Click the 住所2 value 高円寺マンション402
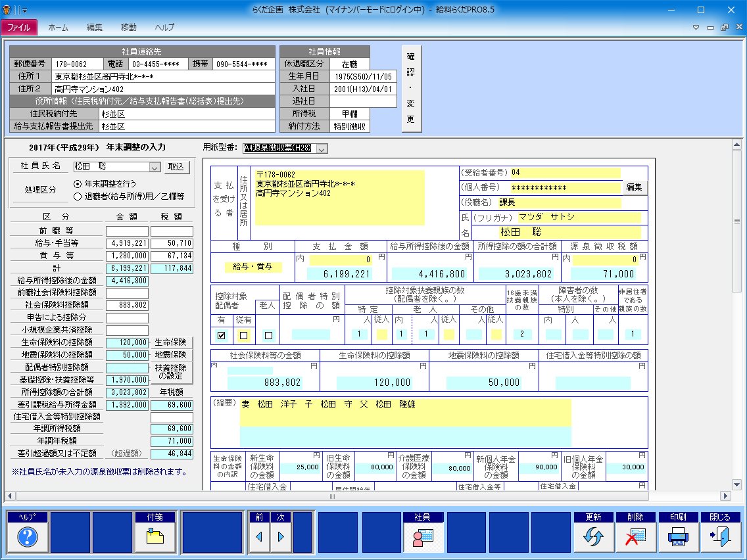 [x=163, y=89]
